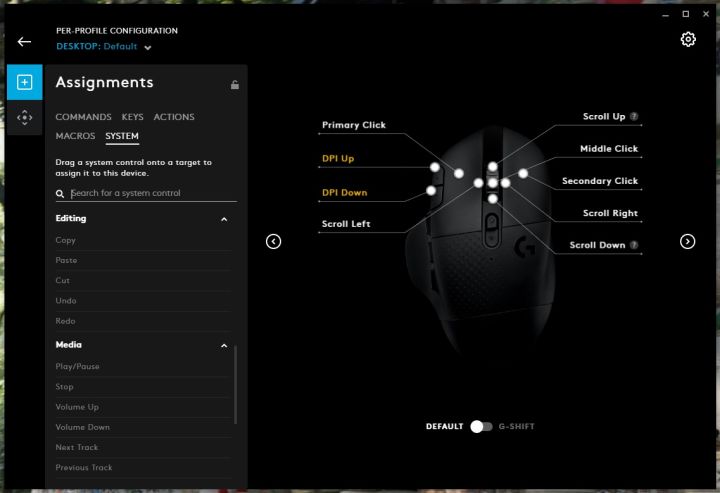The width and height of the screenshot is (720, 493).
Task: Click the system control search field
Action: [150, 193]
